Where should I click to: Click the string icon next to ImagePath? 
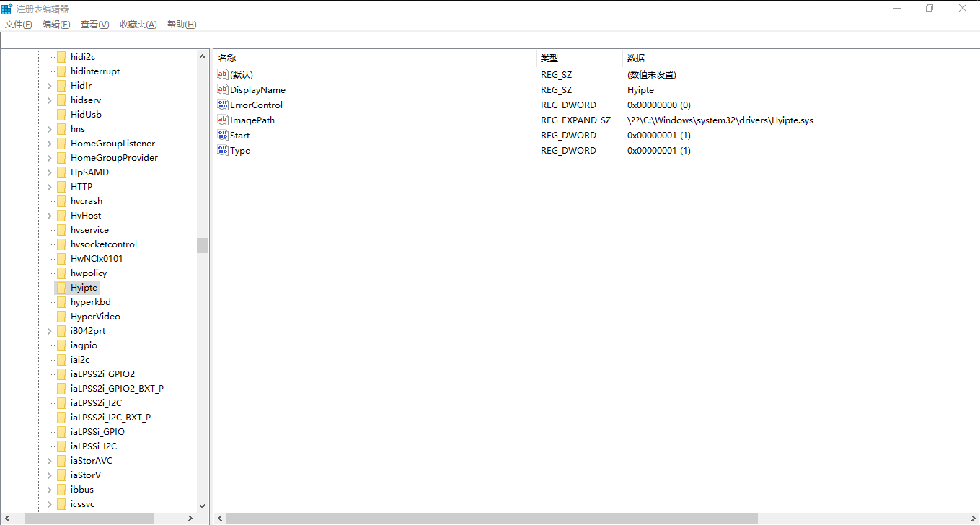tap(223, 120)
